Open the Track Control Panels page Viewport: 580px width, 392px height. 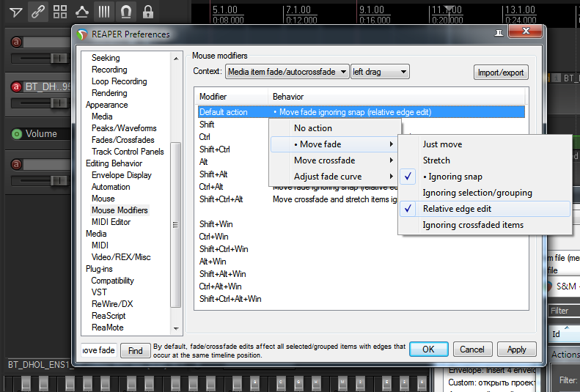[128, 152]
